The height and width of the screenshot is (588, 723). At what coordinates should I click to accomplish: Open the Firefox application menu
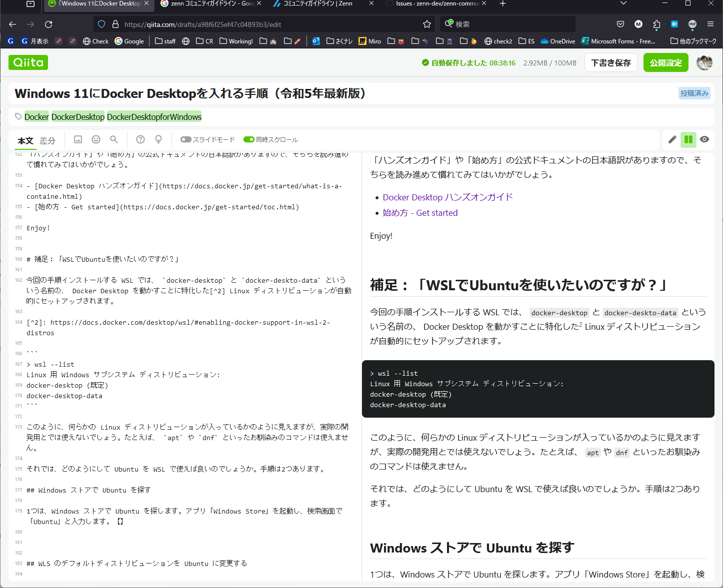click(710, 23)
